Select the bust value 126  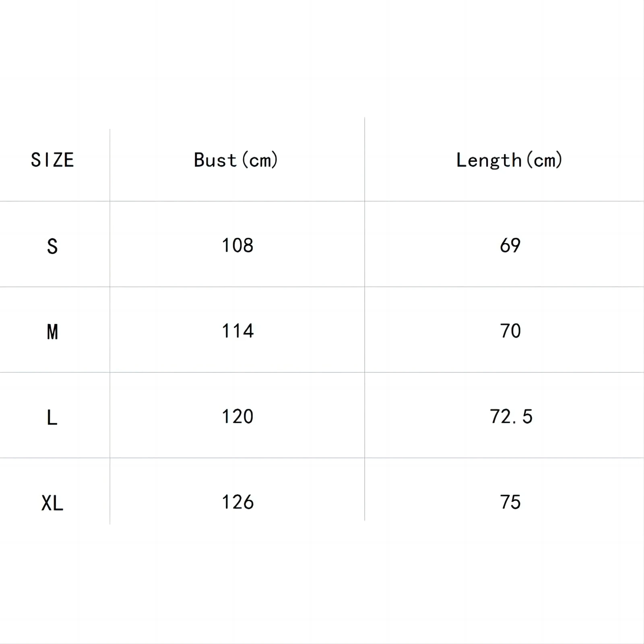[x=237, y=502]
